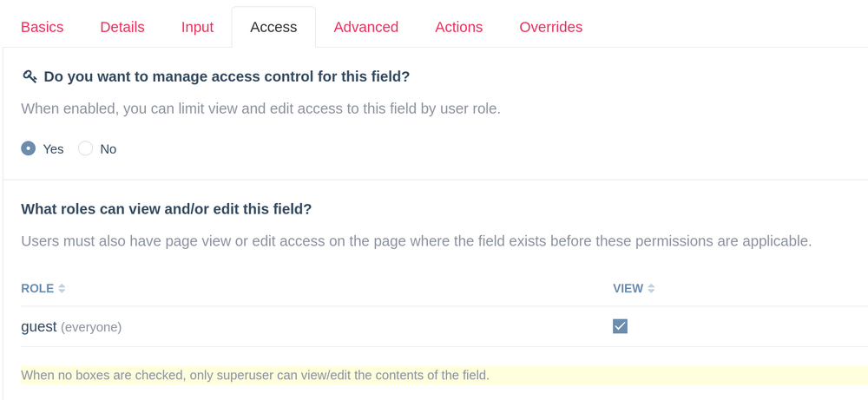Select the Access tab
The height and width of the screenshot is (400, 868).
(273, 27)
